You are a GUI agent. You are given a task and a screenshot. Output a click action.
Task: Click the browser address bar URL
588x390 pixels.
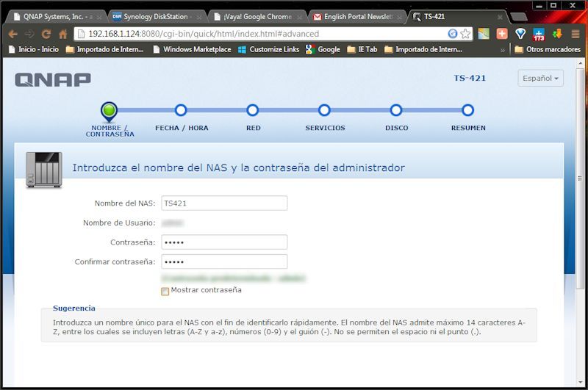click(x=204, y=34)
